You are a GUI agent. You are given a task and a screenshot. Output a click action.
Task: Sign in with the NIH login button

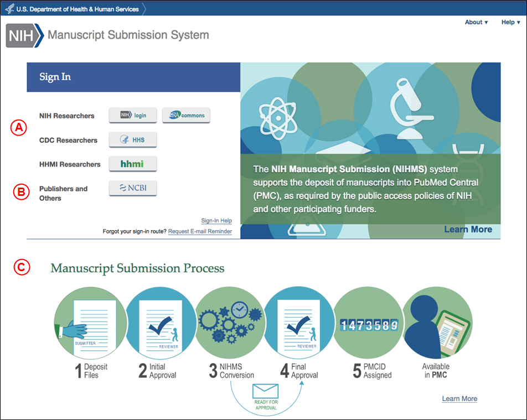click(133, 115)
